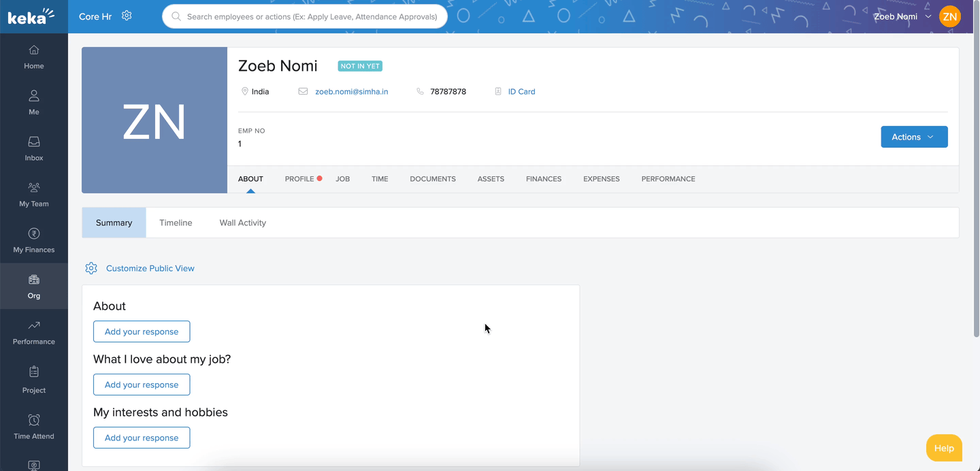980x471 pixels.
Task: Open the Zoeb Nomi account menu chevron
Action: [928, 16]
